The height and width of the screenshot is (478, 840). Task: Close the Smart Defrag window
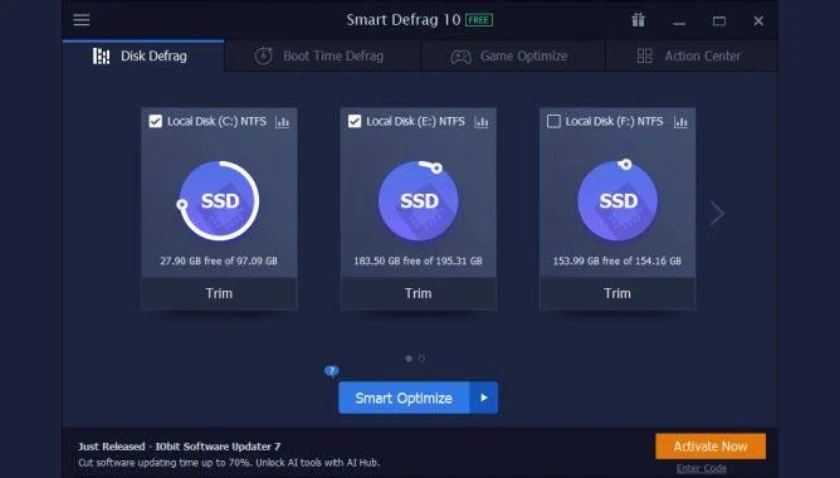pos(759,21)
